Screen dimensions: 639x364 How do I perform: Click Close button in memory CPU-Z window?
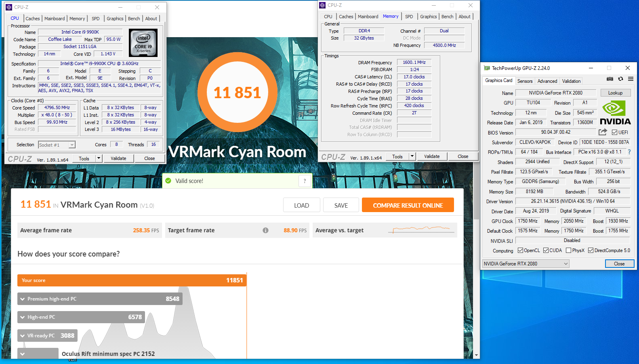point(463,156)
